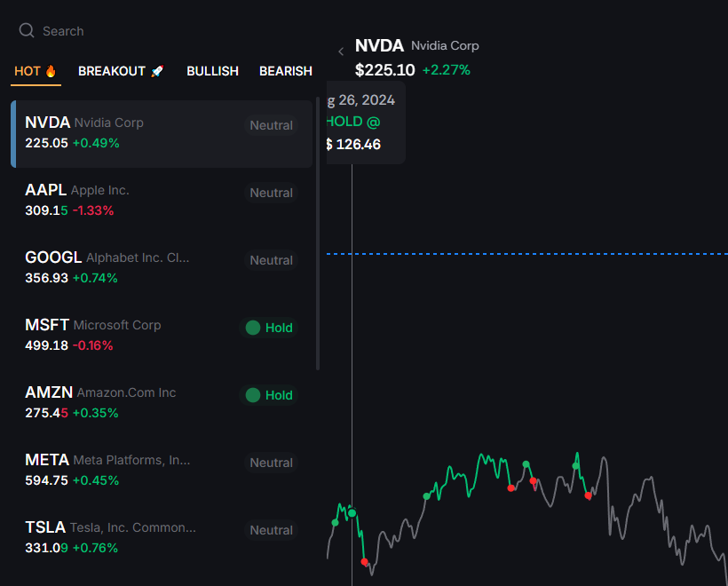
Task: Click the 594.75 price on META row
Action: (46, 480)
